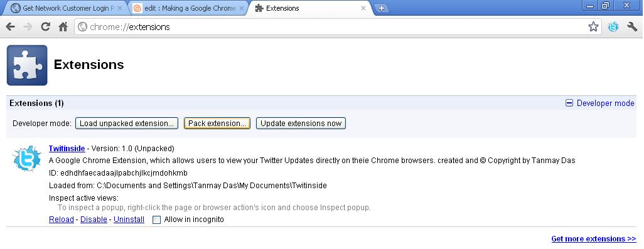Click the globe icon in address bar
644x249 pixels.
pyautogui.click(x=83, y=27)
